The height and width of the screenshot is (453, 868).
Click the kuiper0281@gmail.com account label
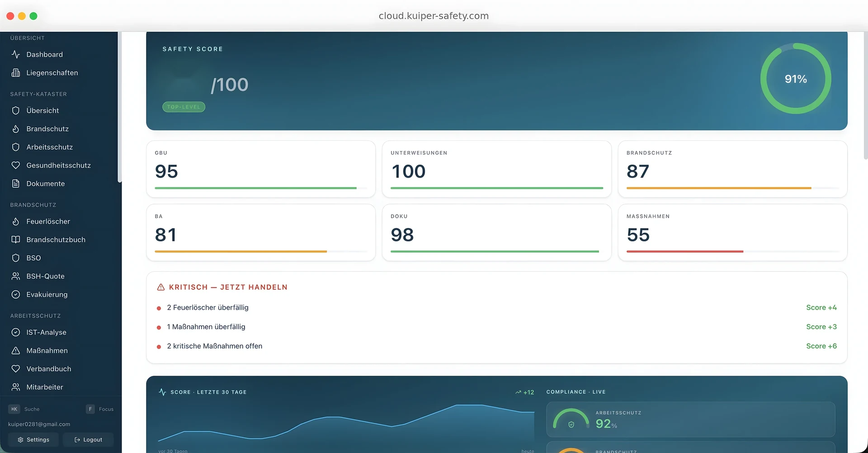pyautogui.click(x=39, y=425)
